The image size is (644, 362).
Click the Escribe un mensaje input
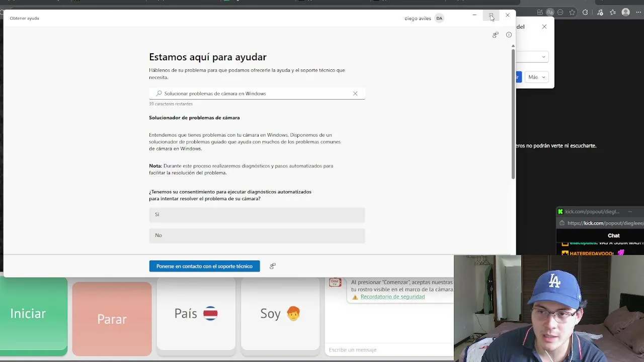[x=390, y=350]
